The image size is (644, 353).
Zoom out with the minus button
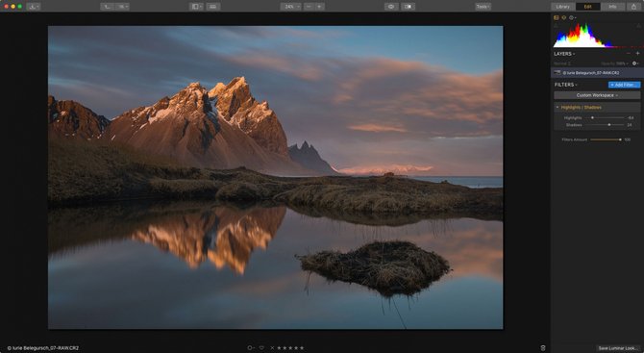pos(309,7)
